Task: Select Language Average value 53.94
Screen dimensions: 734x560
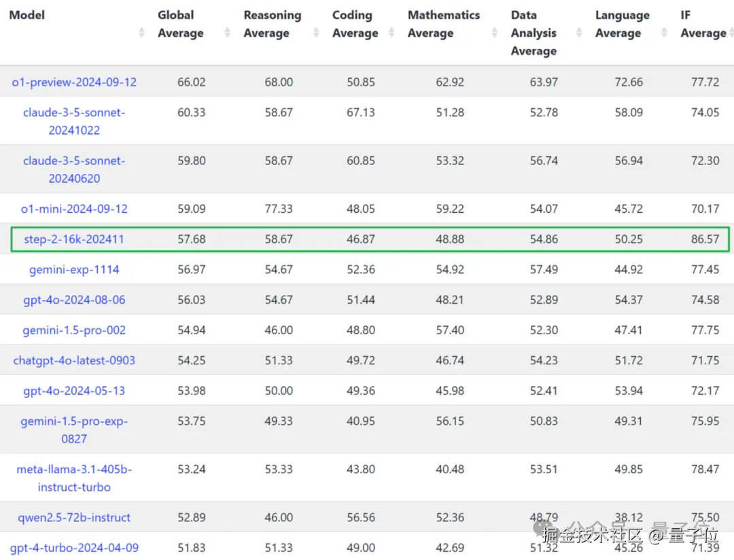Action: (x=629, y=391)
